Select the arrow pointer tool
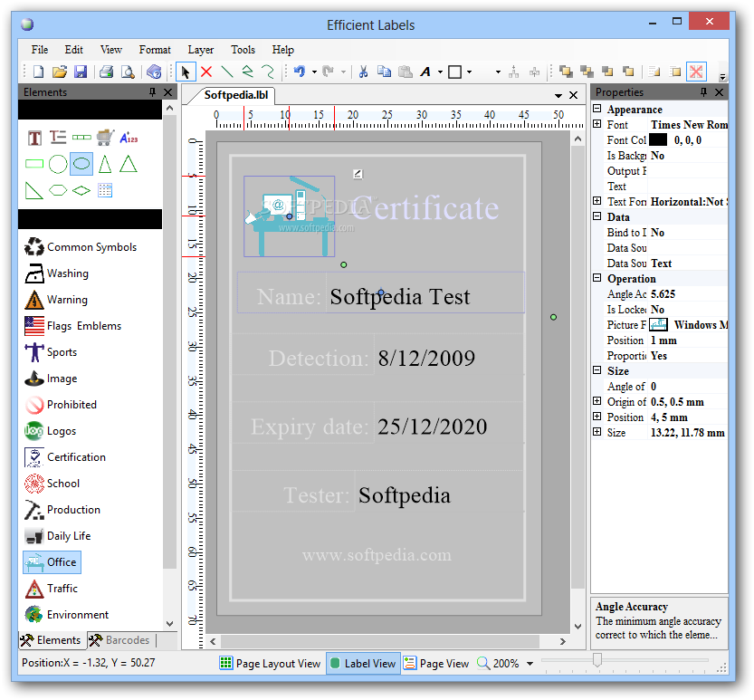 186,72
